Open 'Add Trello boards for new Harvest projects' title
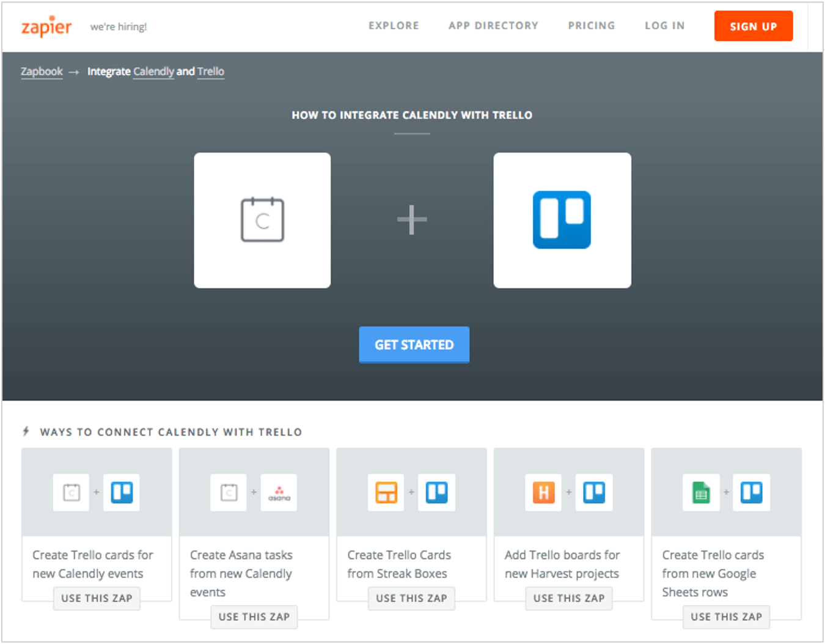This screenshot has height=644, width=825. click(x=562, y=564)
